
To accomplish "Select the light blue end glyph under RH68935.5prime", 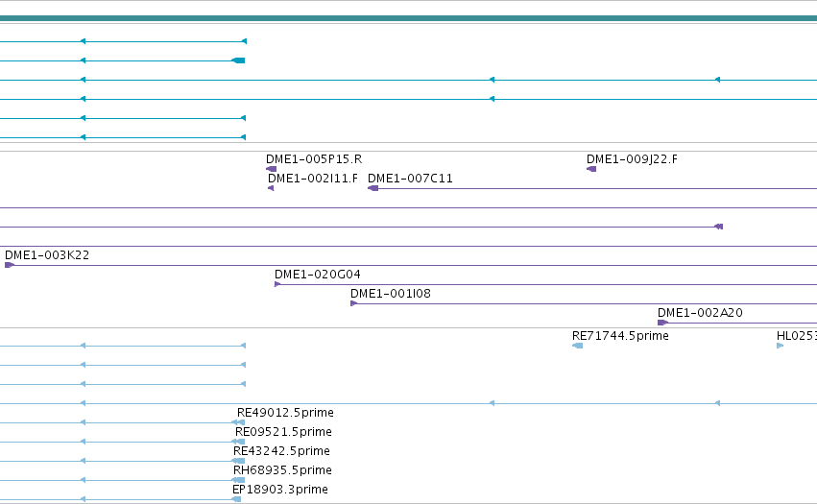I will point(238,480).
